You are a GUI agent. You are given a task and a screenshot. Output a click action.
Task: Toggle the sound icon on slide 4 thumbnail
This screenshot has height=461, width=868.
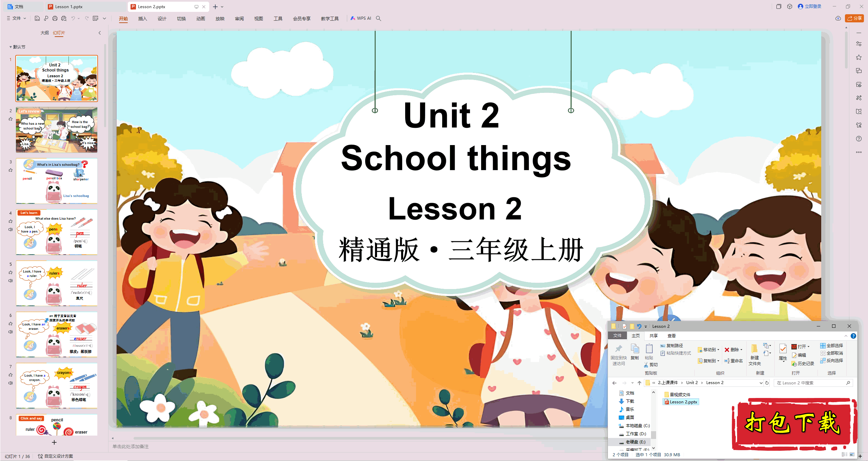(11, 229)
